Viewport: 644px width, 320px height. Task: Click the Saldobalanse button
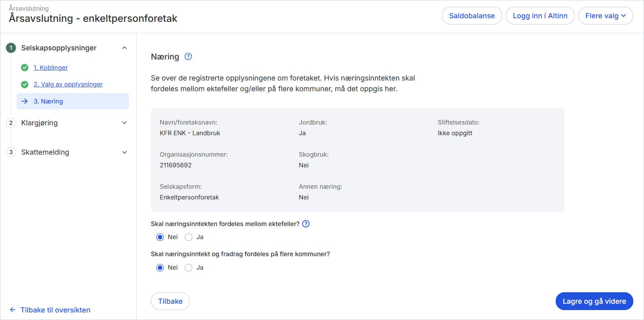[472, 15]
